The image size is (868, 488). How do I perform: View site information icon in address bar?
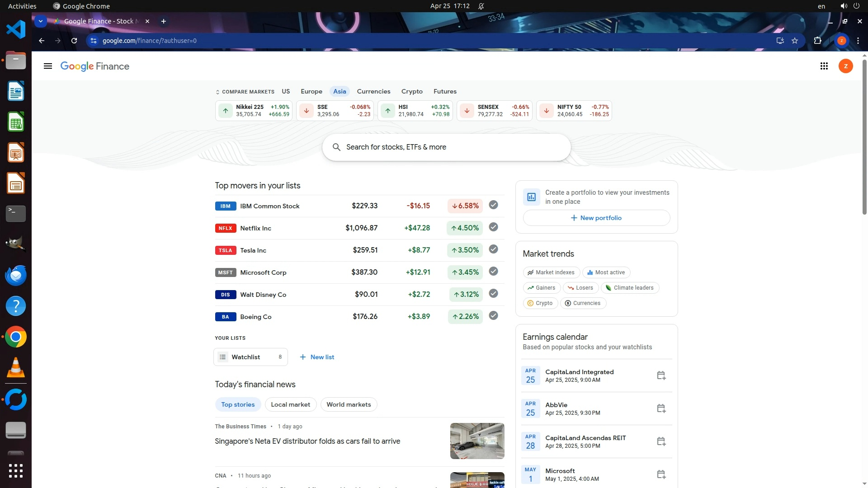(x=94, y=41)
